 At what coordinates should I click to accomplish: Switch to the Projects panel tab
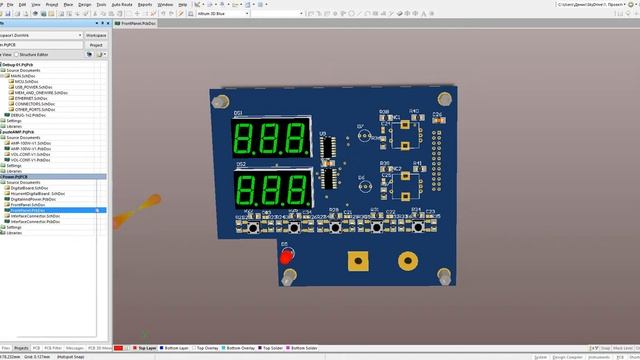[x=21, y=348]
